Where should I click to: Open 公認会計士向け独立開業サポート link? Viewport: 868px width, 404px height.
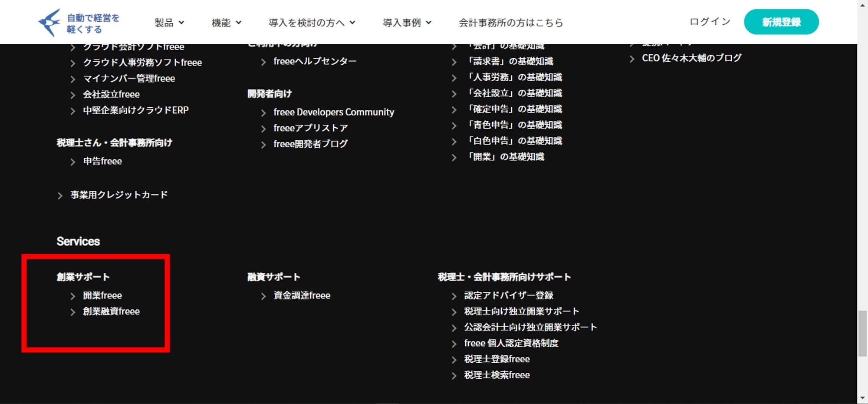click(530, 327)
